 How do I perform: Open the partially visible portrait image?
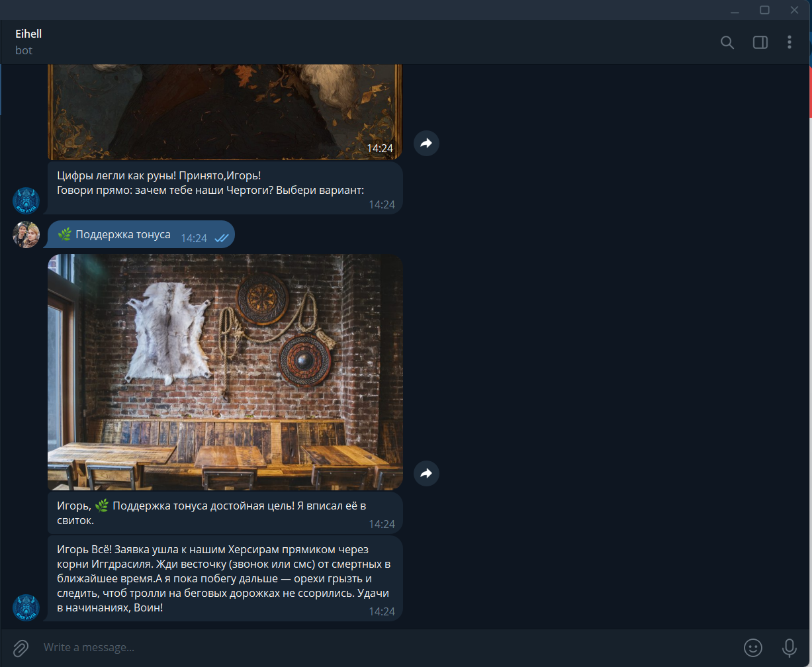pyautogui.click(x=225, y=112)
